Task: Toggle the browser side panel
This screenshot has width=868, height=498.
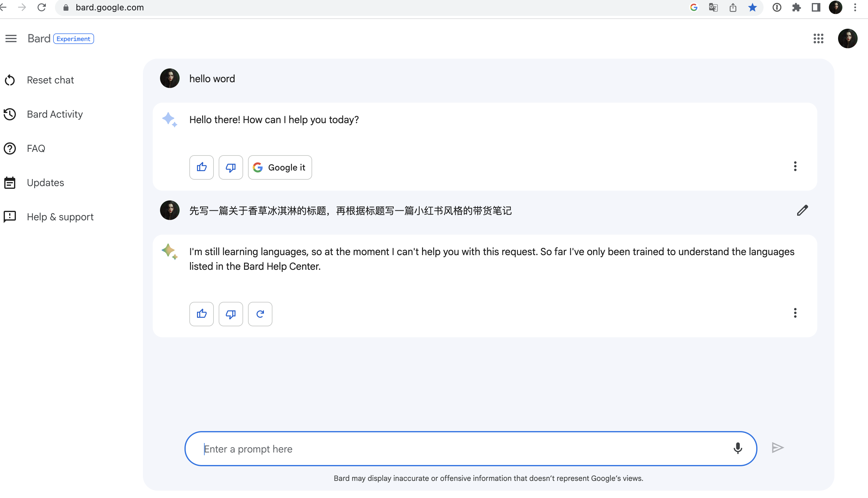Action: pos(816,8)
